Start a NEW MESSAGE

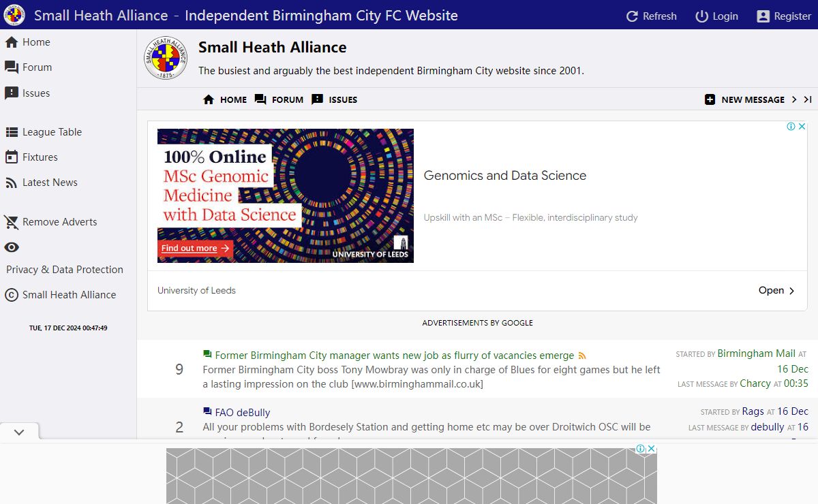tap(744, 99)
